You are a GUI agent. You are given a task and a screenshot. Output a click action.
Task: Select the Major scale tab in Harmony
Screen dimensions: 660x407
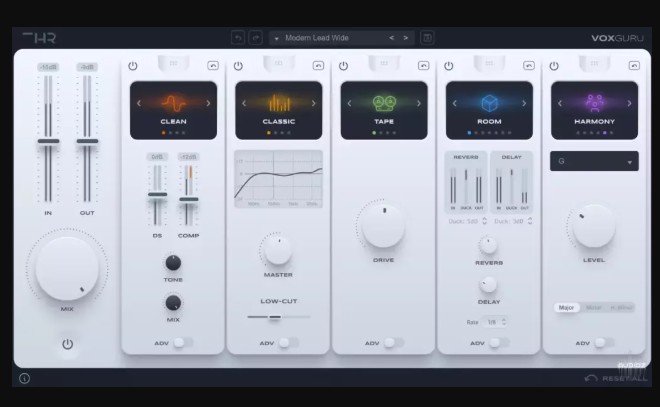[x=568, y=308]
